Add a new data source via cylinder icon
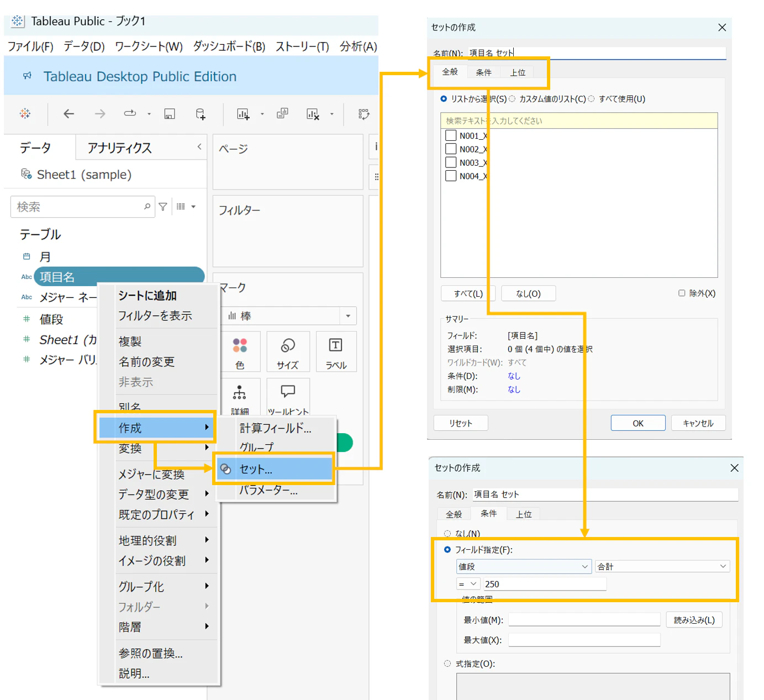This screenshot has width=764, height=700. (201, 114)
